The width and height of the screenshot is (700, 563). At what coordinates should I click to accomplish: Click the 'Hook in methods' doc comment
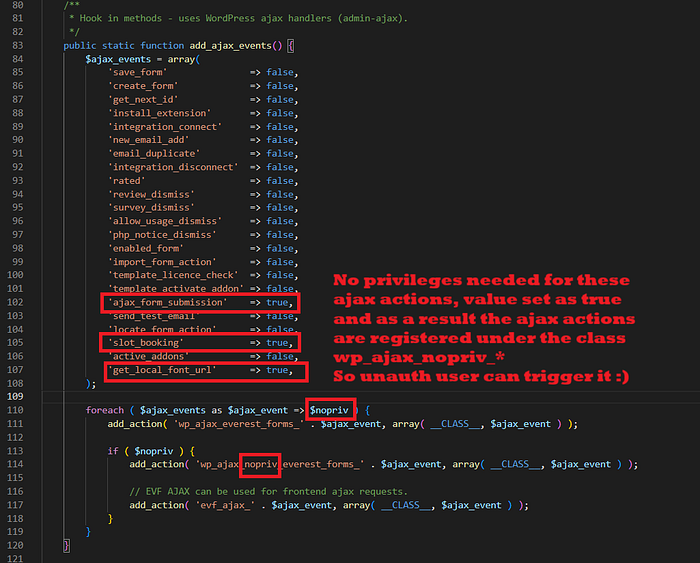click(x=238, y=18)
